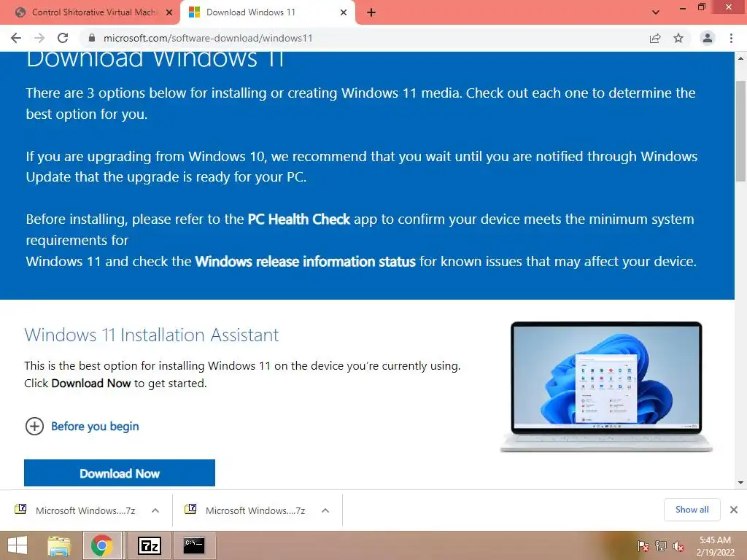Click scrollbar up arrow

(x=741, y=58)
